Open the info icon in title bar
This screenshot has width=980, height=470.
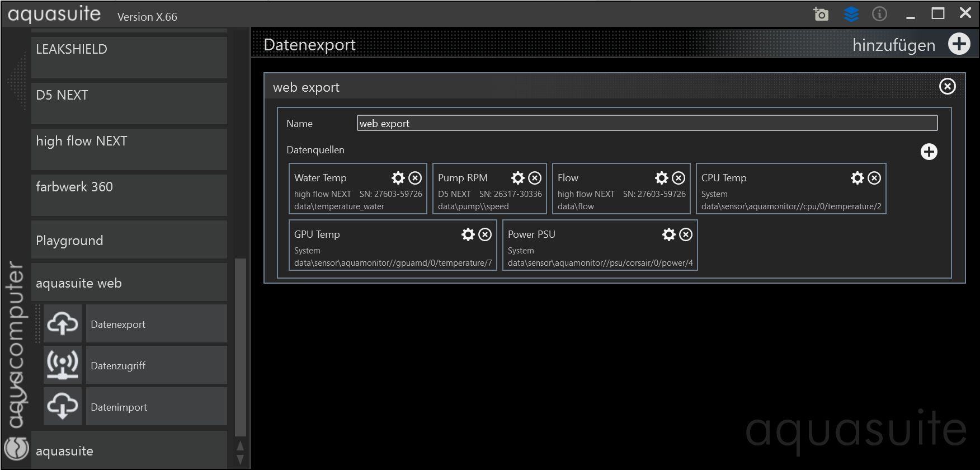879,14
